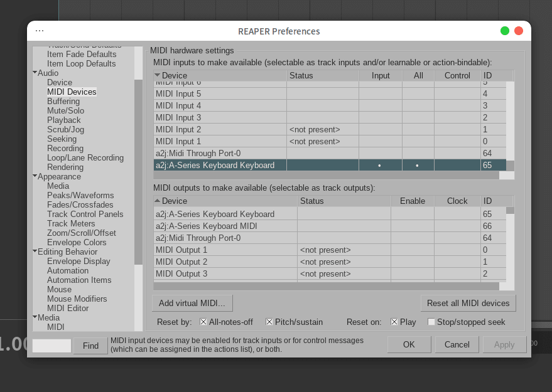Click Reset all MIDI devices button
This screenshot has width=552, height=392.
[x=468, y=303]
